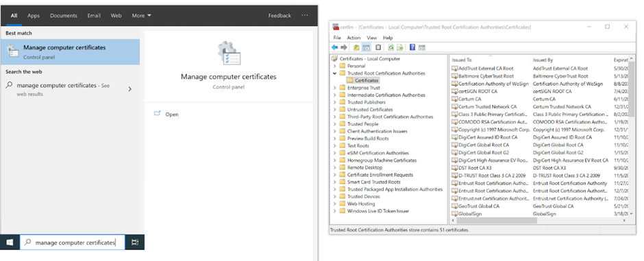Click Open under Manage computer certificates
The image size is (644, 261).
click(x=172, y=114)
